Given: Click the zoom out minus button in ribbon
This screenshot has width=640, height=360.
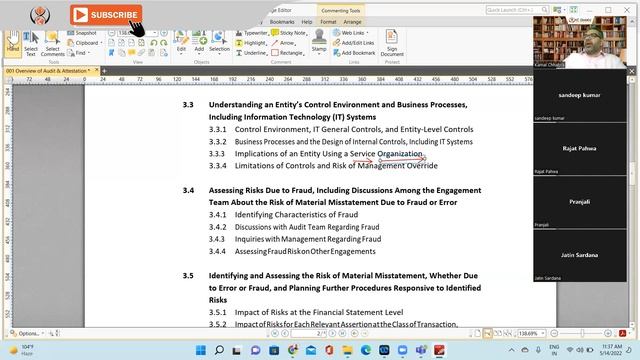Looking at the screenshot, I should (x=111, y=33).
